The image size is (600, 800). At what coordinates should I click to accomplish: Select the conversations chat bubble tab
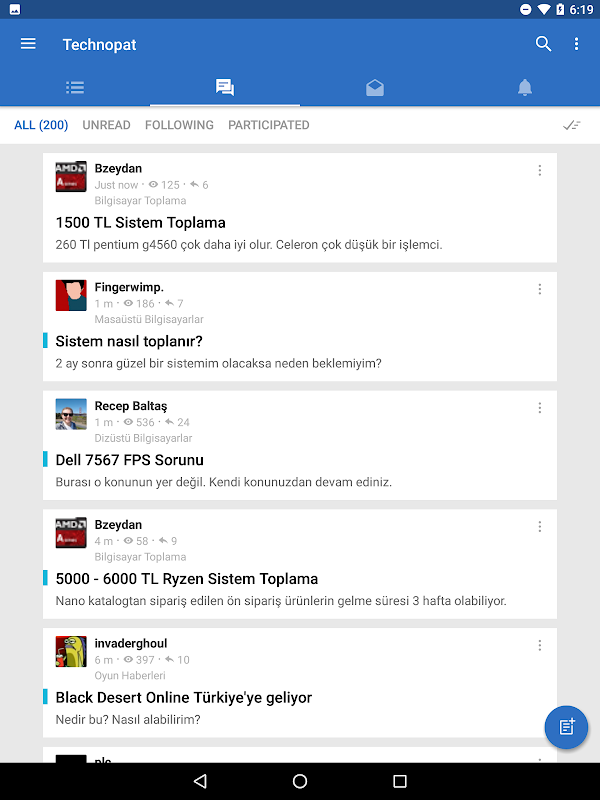225,87
